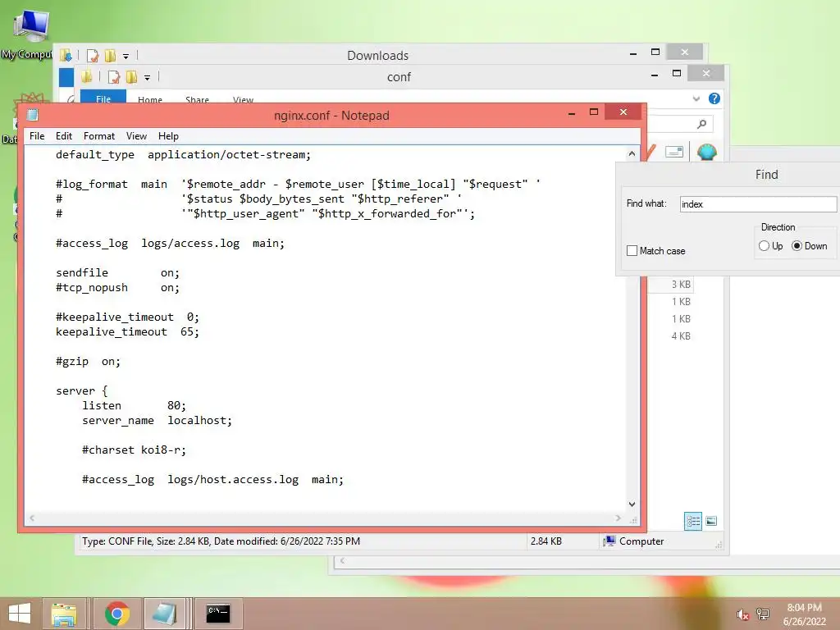Close the conf Explorer window
This screenshot has width=840, height=630.
pyautogui.click(x=706, y=73)
